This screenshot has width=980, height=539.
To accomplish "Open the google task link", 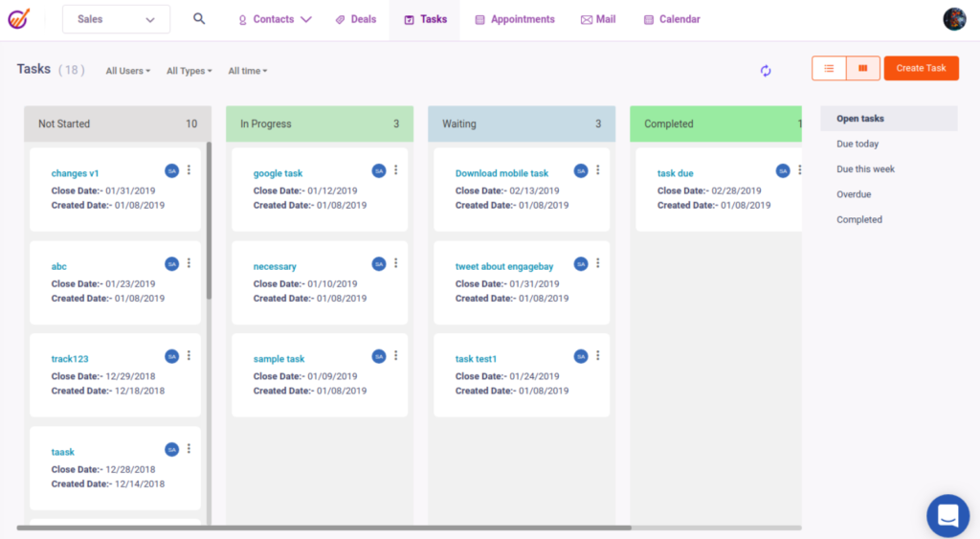I will [278, 173].
